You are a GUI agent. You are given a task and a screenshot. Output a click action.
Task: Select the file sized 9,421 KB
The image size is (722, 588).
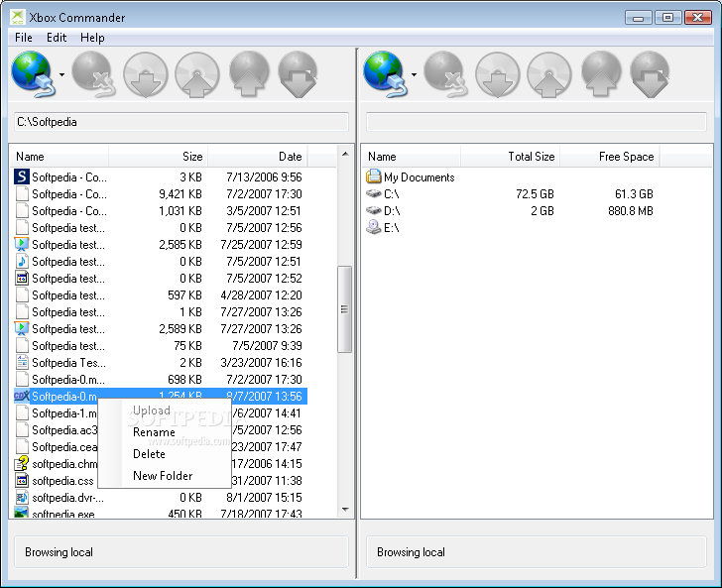[x=159, y=193]
